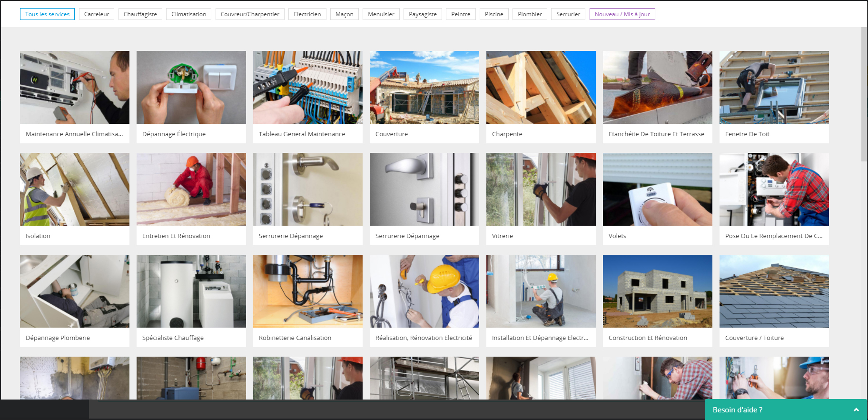The width and height of the screenshot is (868, 420).
Task: Open the Spécialiste Chauffage image
Action: 191,291
